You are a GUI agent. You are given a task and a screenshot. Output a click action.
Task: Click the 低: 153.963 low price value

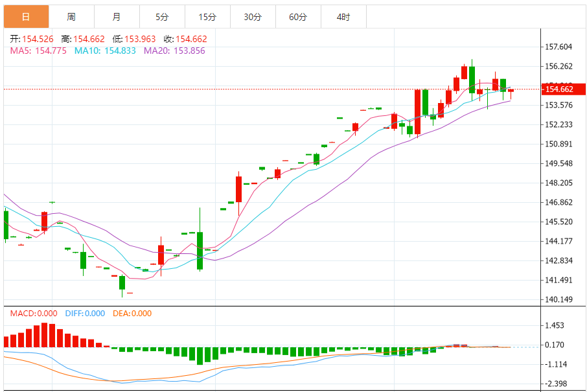tap(131, 39)
